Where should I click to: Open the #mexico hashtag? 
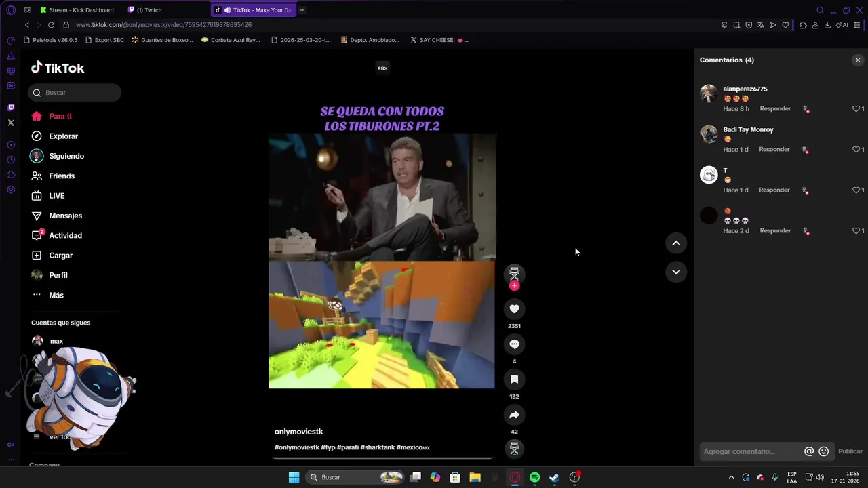point(413,447)
